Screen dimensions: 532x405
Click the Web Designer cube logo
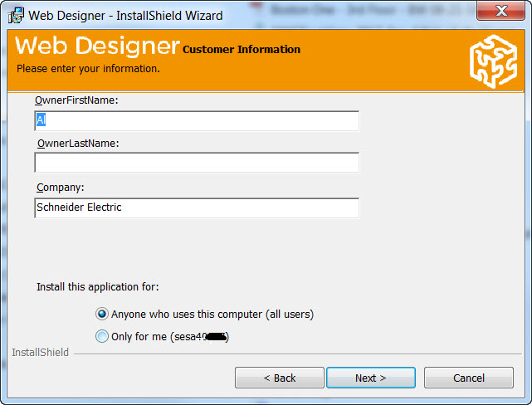click(494, 61)
